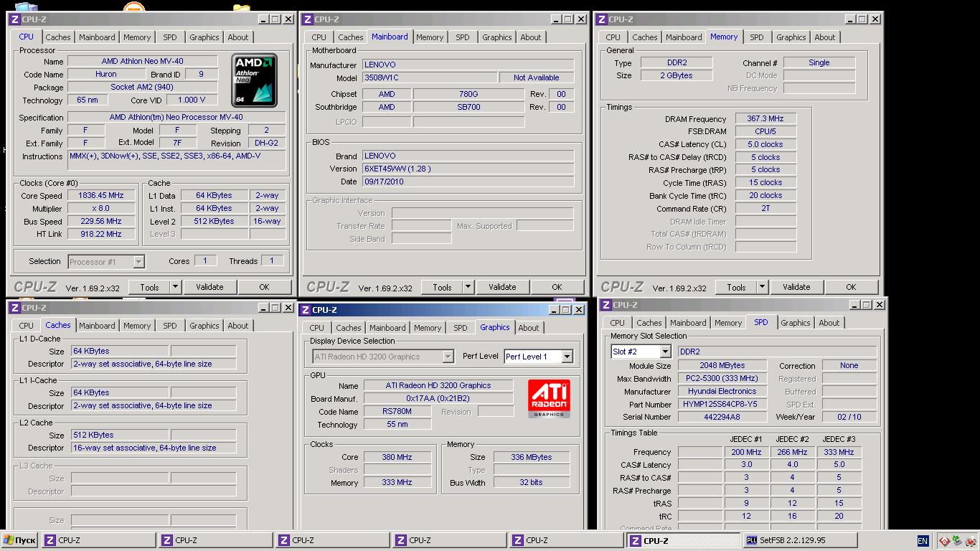Image resolution: width=980 pixels, height=551 pixels.
Task: Click the EN language indicator in the tray
Action: pyautogui.click(x=923, y=541)
